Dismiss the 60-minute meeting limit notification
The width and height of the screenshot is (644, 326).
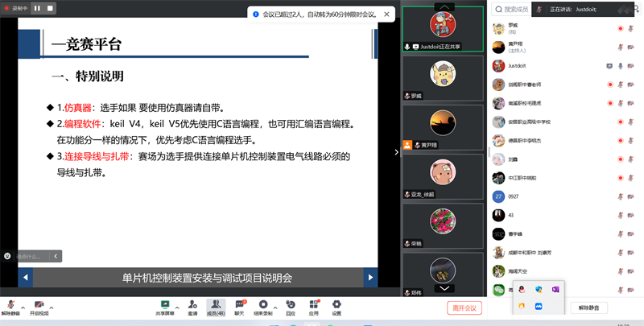click(x=387, y=14)
